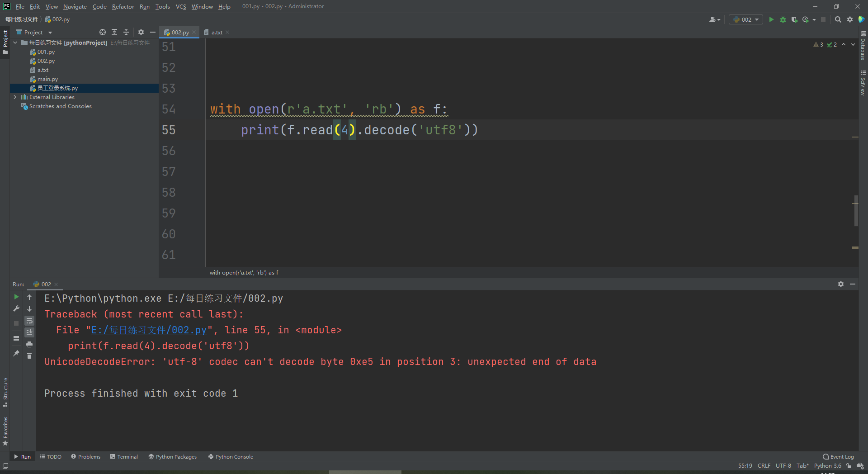Toggle the SciView tool window side tab
Image resolution: width=868 pixels, height=474 pixels.
[863, 83]
